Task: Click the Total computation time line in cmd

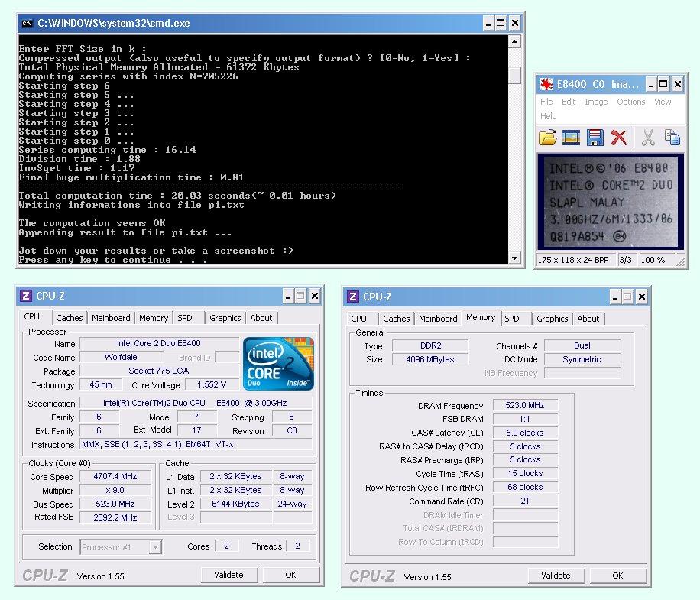Action: (177, 196)
